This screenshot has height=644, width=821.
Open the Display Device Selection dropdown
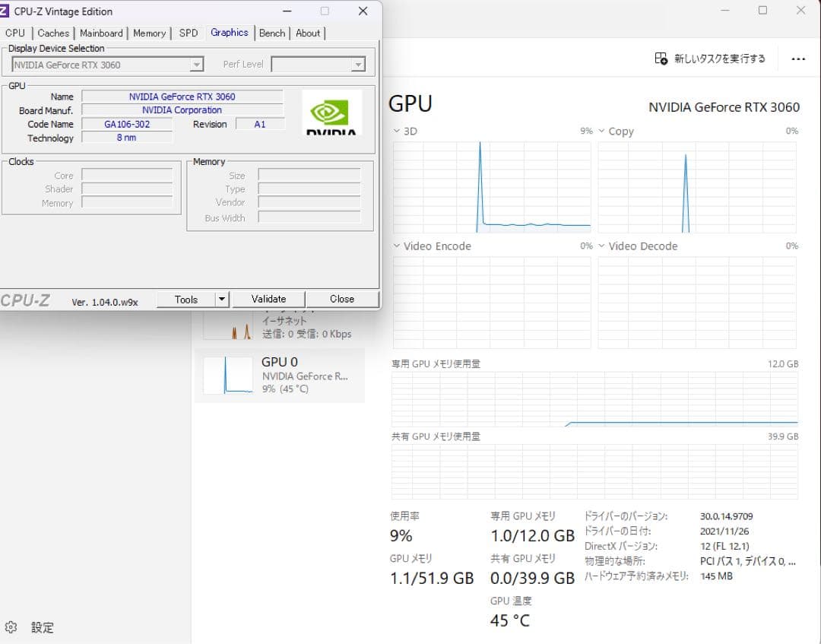[x=197, y=65]
